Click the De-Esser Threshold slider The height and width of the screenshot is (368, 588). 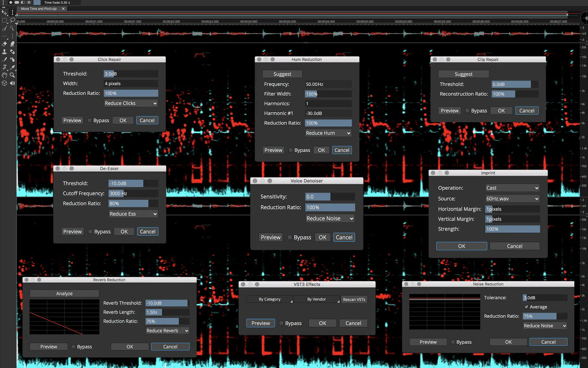click(x=133, y=183)
